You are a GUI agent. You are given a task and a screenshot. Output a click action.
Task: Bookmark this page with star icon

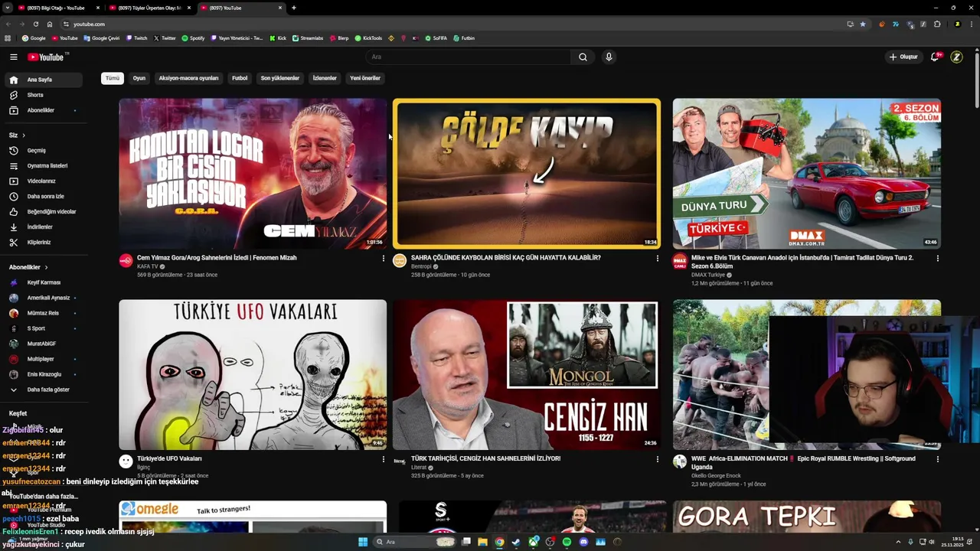click(x=863, y=24)
